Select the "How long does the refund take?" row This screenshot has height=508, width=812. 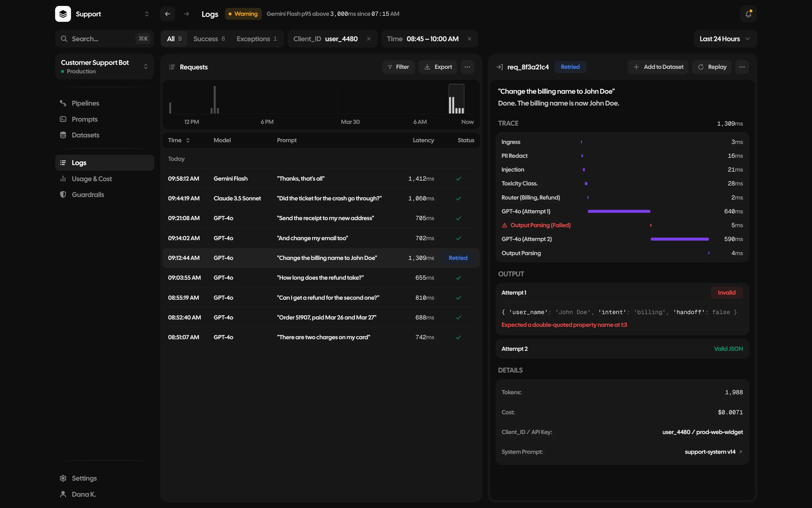(321, 278)
